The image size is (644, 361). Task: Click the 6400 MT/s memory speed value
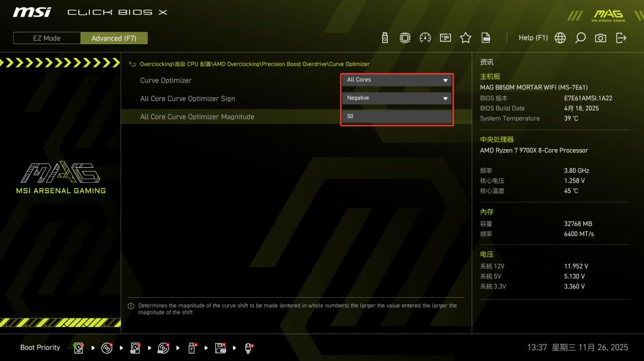coord(578,234)
